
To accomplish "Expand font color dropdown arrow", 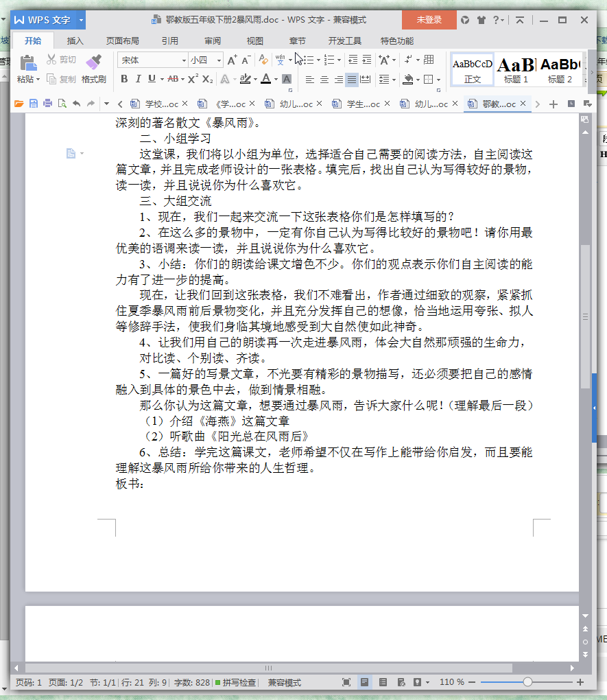I will click(x=276, y=80).
